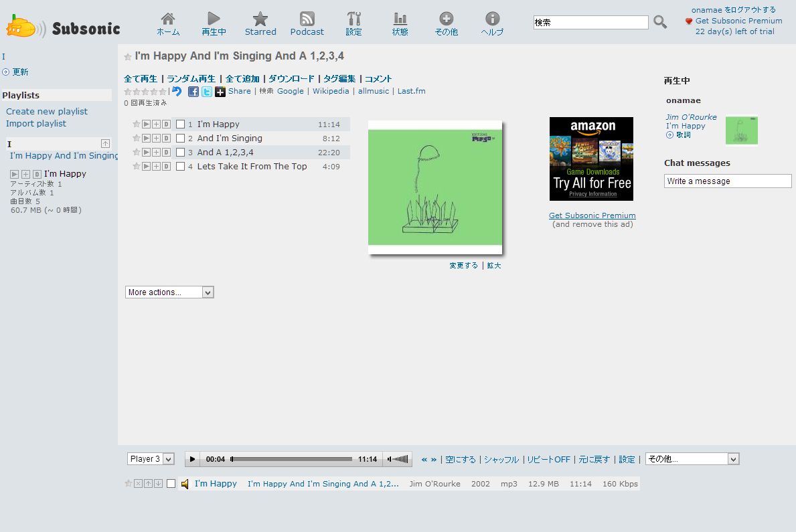Screen dimensions: 796x532
Task: Play the I'm Happy folder in left sidebar
Action: [x=15, y=174]
